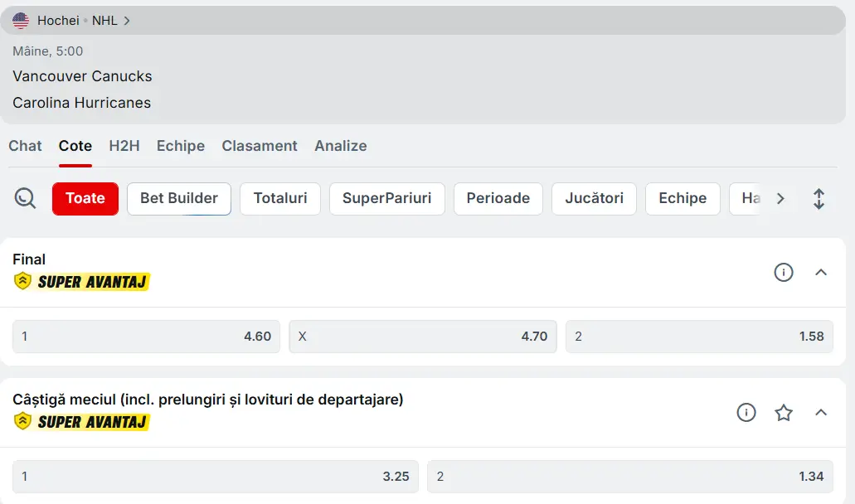The height and width of the screenshot is (504, 855).
Task: Collapse the Final market section
Action: tap(821, 273)
